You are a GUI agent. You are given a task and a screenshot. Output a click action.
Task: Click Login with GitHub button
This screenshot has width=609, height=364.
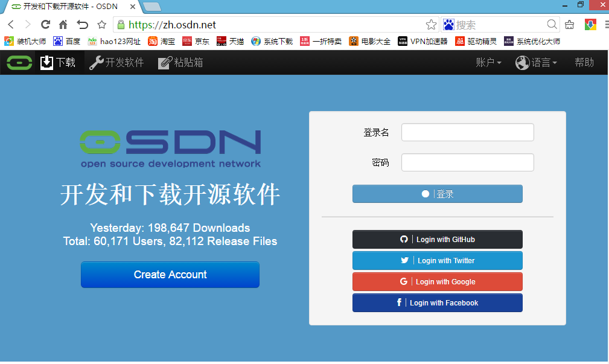coord(438,239)
